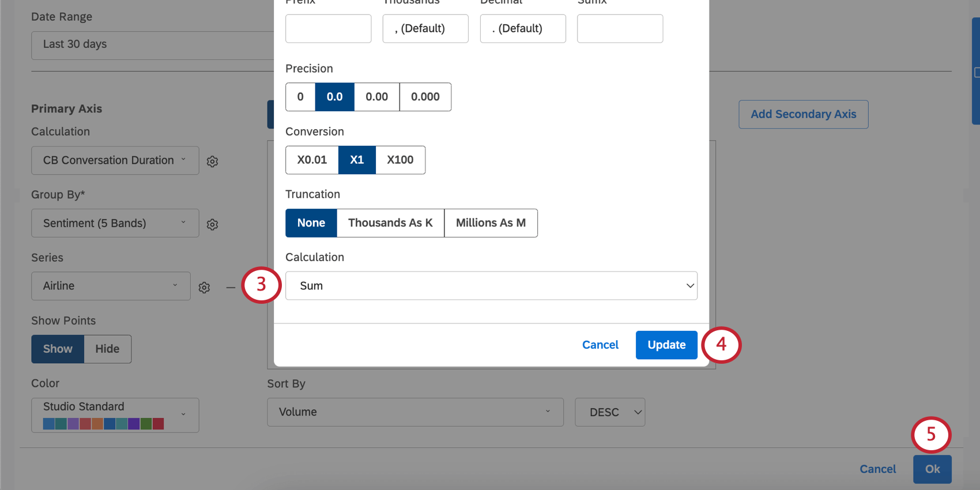Open the Studio Standard color palette dropdown
The width and height of the screenshot is (980, 490).
click(x=115, y=406)
